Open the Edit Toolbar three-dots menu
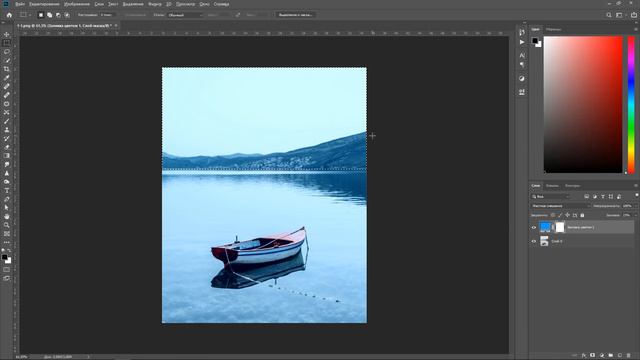This screenshot has width=640, height=360. click(7, 242)
